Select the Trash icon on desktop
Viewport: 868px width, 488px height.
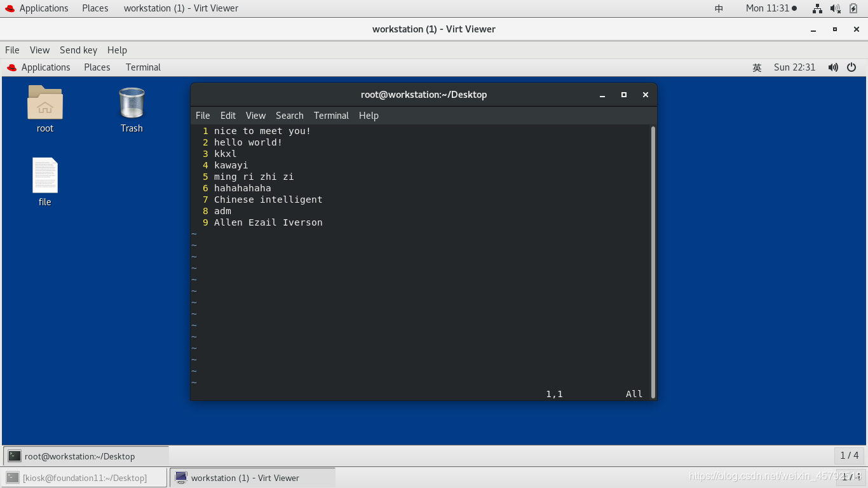tap(132, 103)
